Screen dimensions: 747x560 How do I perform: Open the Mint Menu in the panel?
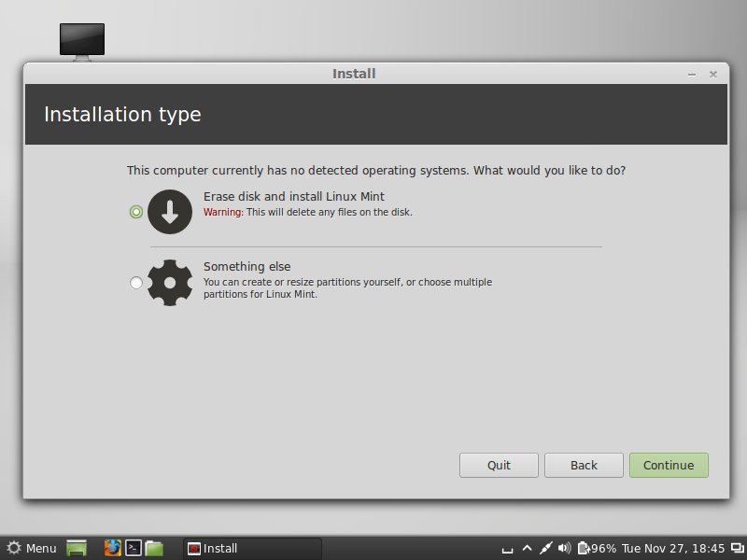[x=32, y=549]
